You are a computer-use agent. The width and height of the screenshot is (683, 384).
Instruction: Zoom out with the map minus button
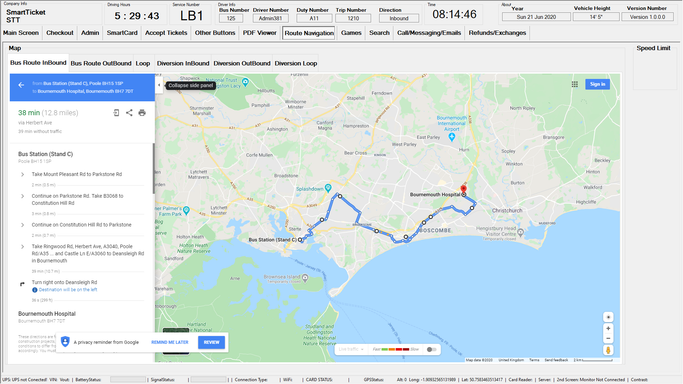(608, 339)
